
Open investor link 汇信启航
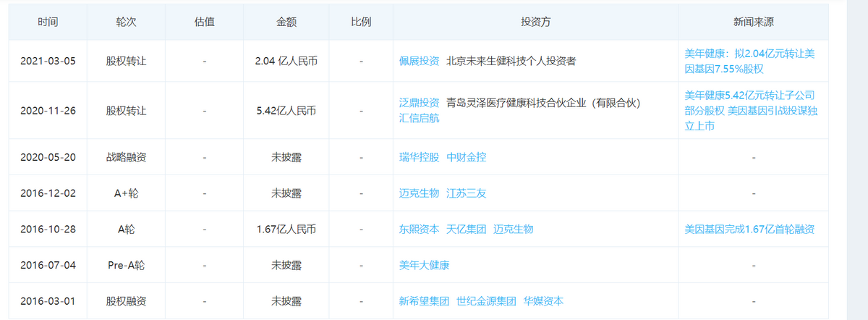[420, 119]
